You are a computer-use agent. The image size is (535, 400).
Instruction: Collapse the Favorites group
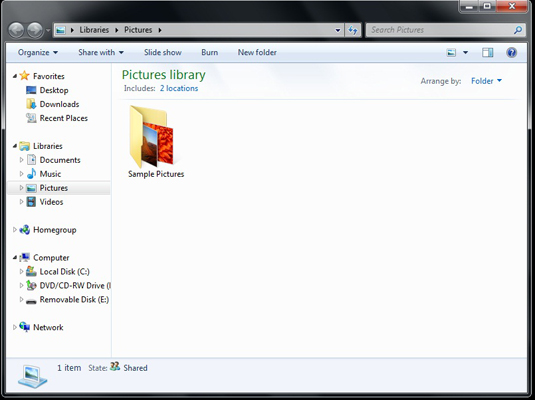(x=15, y=76)
